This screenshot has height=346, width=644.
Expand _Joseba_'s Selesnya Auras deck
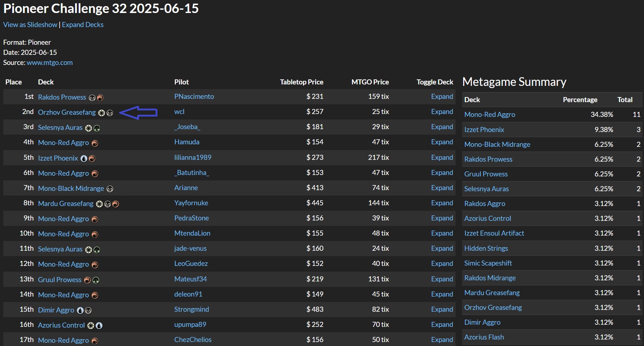tap(442, 127)
